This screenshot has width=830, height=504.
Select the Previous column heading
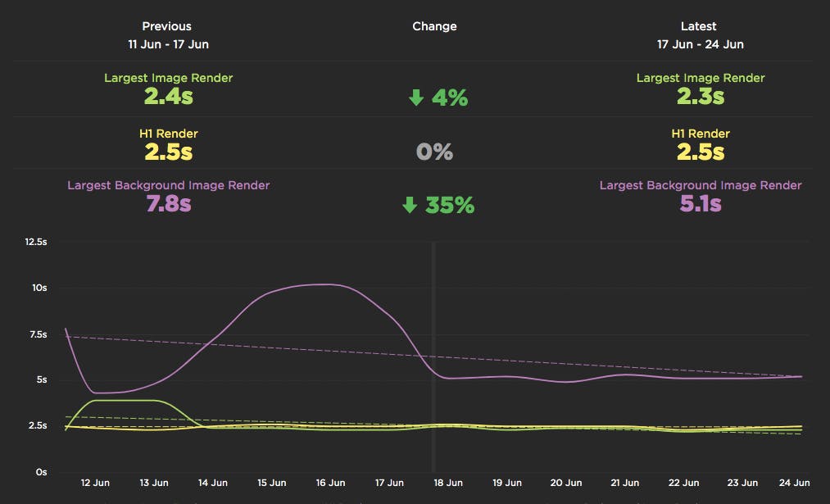tap(168, 26)
